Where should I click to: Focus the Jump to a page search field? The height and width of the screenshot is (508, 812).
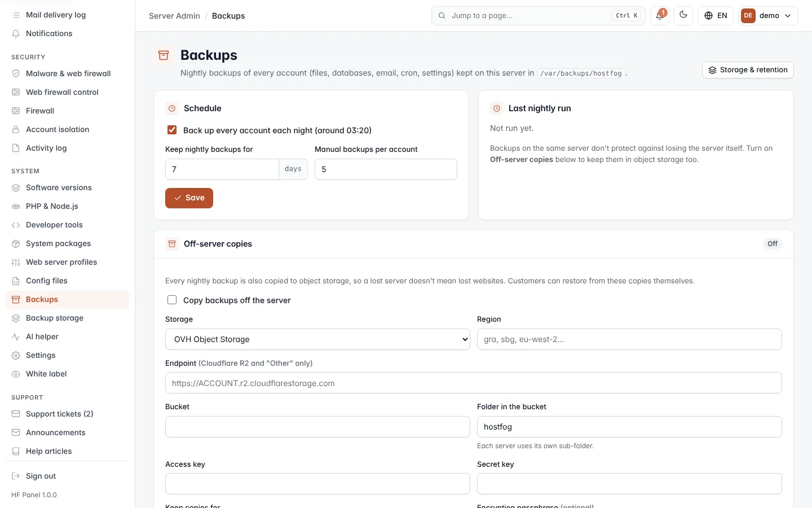tap(539, 16)
